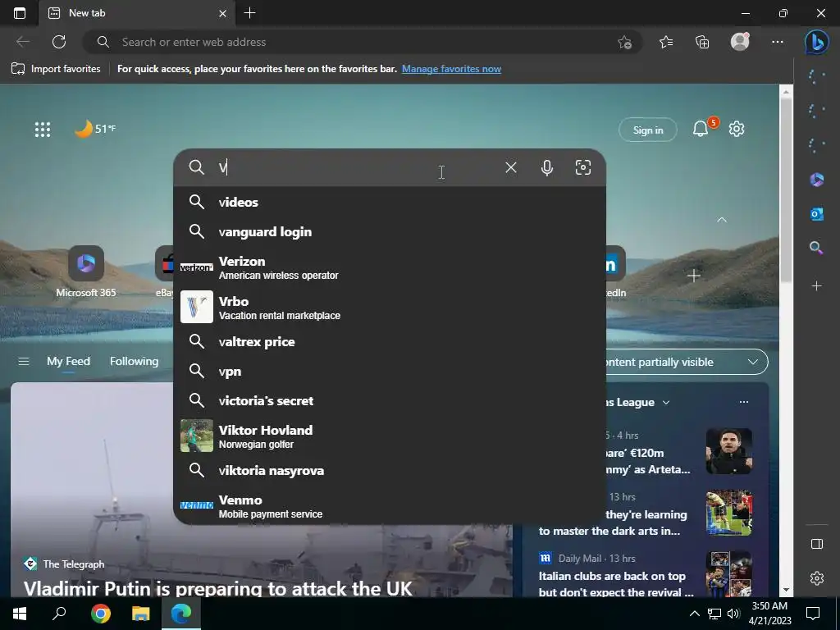Click Import favorites on favorites bar
This screenshot has height=630, width=840.
pos(57,69)
